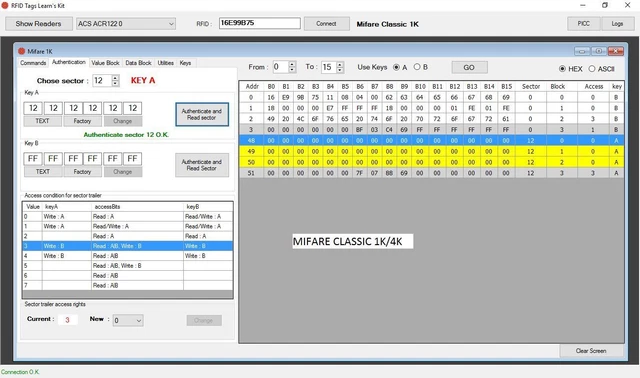This screenshot has height=378, width=640.
Task: Open the New access rights dropdown
Action: [x=128, y=320]
